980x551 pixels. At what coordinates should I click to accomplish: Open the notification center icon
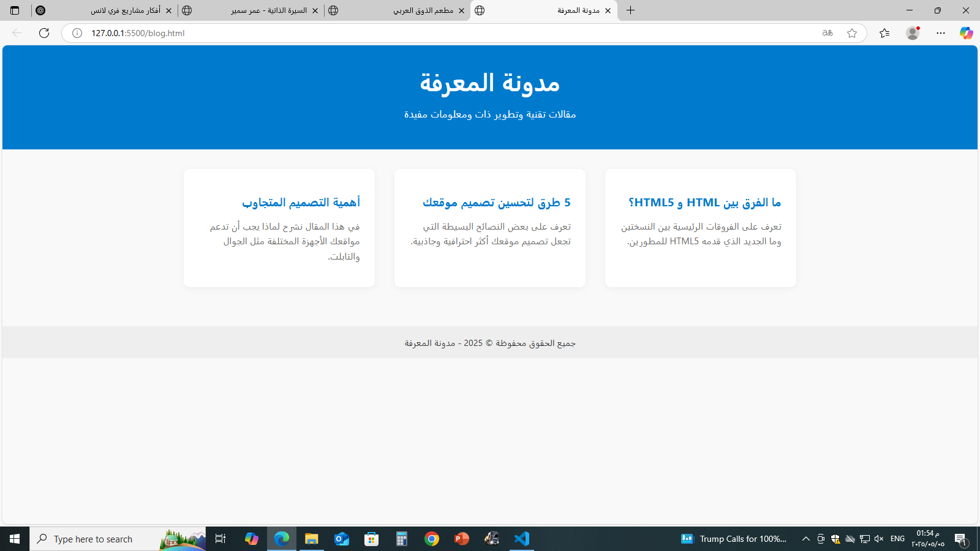tap(961, 539)
